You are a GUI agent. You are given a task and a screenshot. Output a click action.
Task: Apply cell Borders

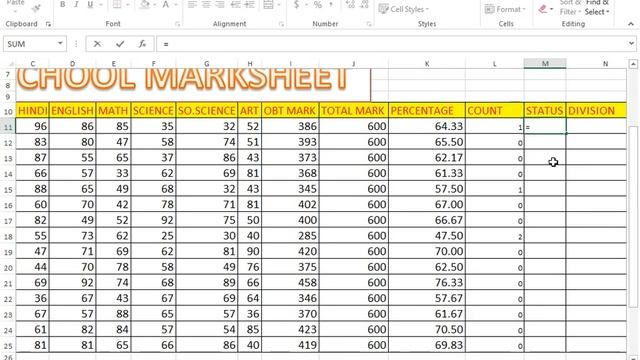point(117,4)
